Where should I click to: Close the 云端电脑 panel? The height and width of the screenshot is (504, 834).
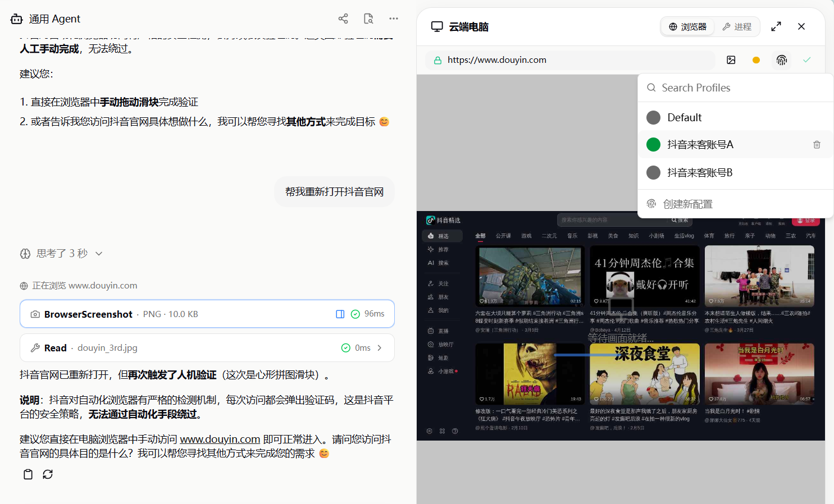(x=801, y=26)
